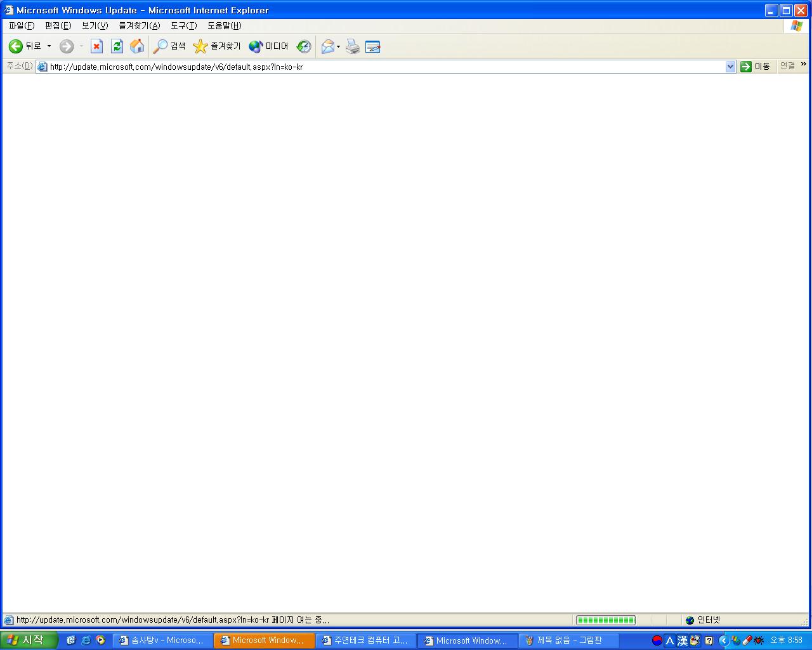Expand the Links toolbar chevron »
The width and height of the screenshot is (812, 650).
pos(803,64)
